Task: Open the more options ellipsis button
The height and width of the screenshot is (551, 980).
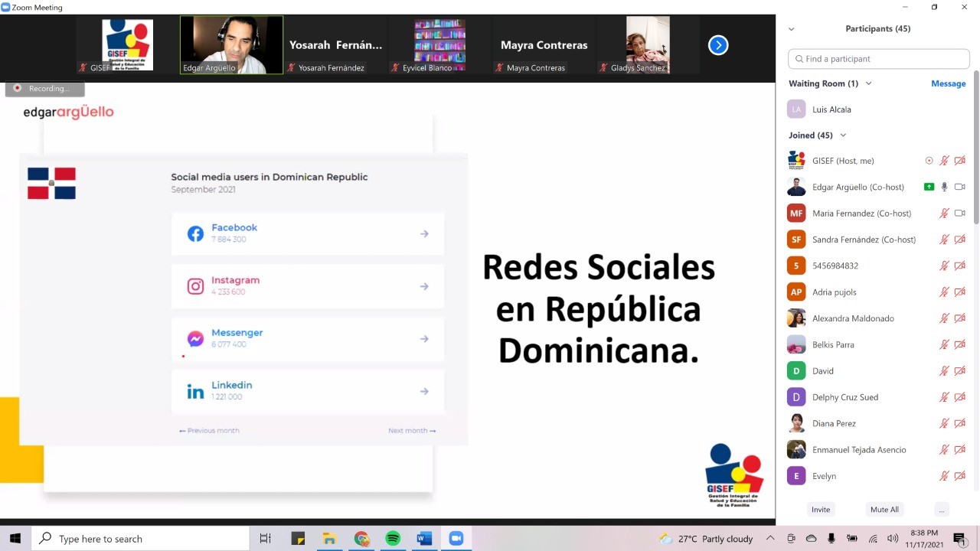Action: pos(942,510)
